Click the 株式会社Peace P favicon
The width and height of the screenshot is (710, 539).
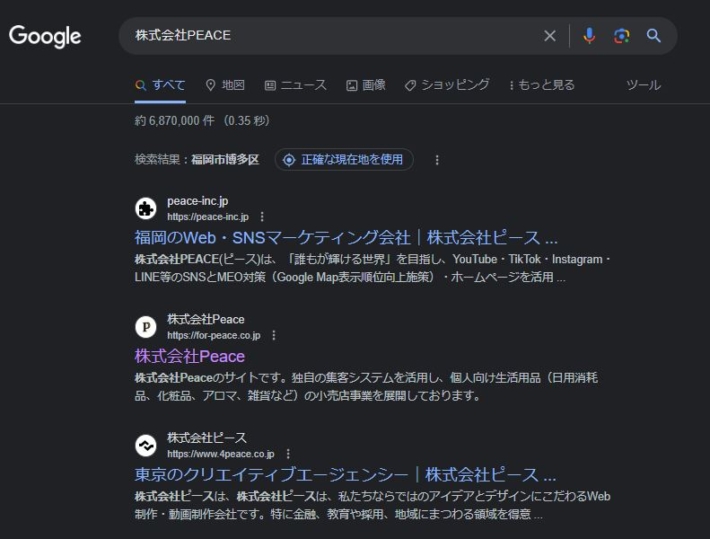(x=146, y=327)
